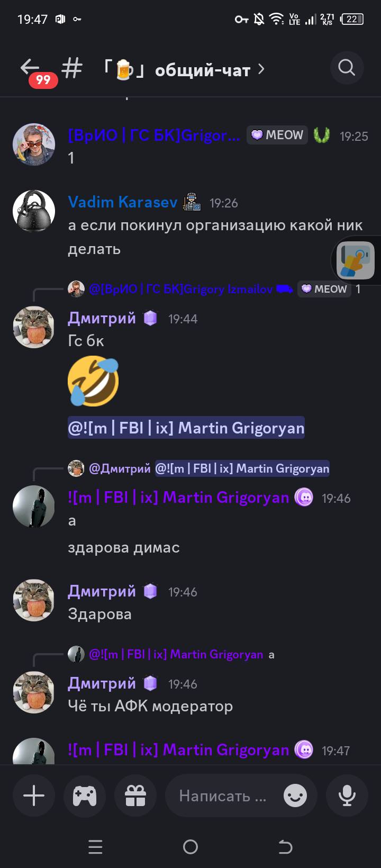This screenshot has height=868, width=381.
Task: Tap the plus attachment button
Action: (34, 795)
